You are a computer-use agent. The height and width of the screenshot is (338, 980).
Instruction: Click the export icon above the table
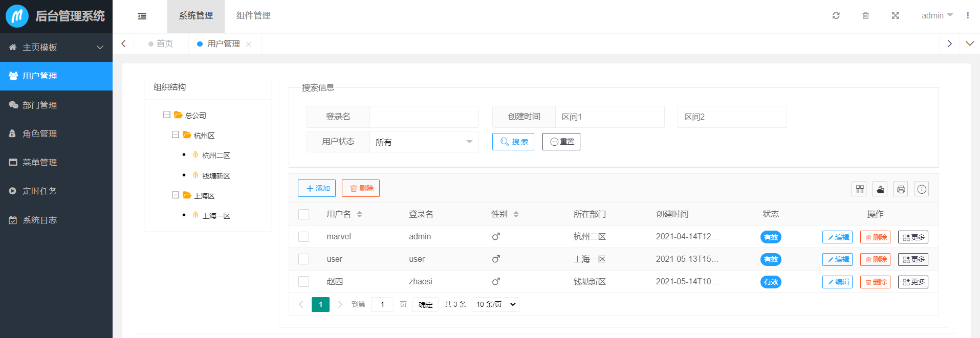(880, 189)
